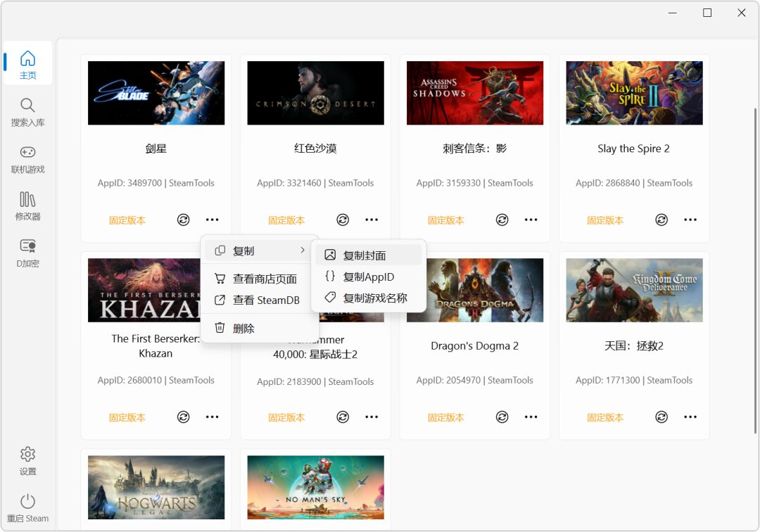The width and height of the screenshot is (760, 532).
Task: Click the Dragon's Dogma 2 title text
Action: [x=475, y=346]
